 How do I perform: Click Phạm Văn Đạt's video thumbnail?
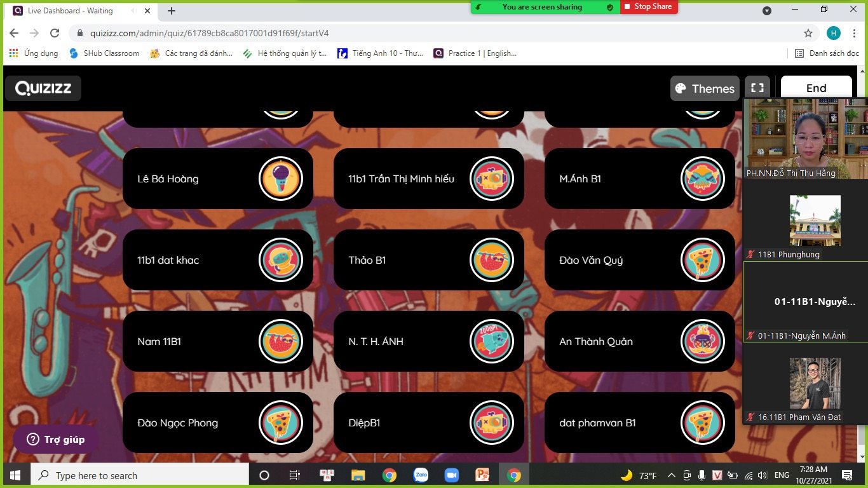815,383
